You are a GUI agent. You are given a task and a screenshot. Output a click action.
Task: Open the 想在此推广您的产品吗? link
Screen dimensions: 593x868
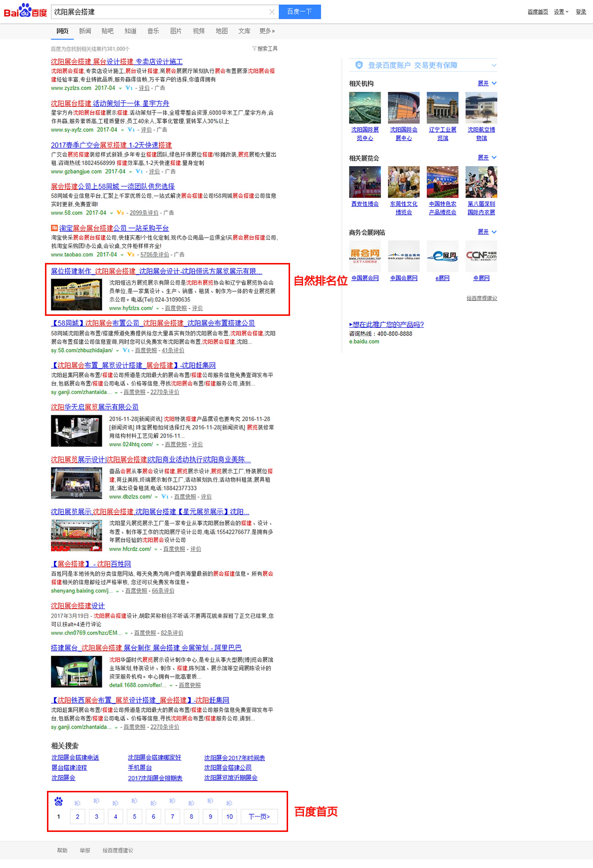point(386,325)
